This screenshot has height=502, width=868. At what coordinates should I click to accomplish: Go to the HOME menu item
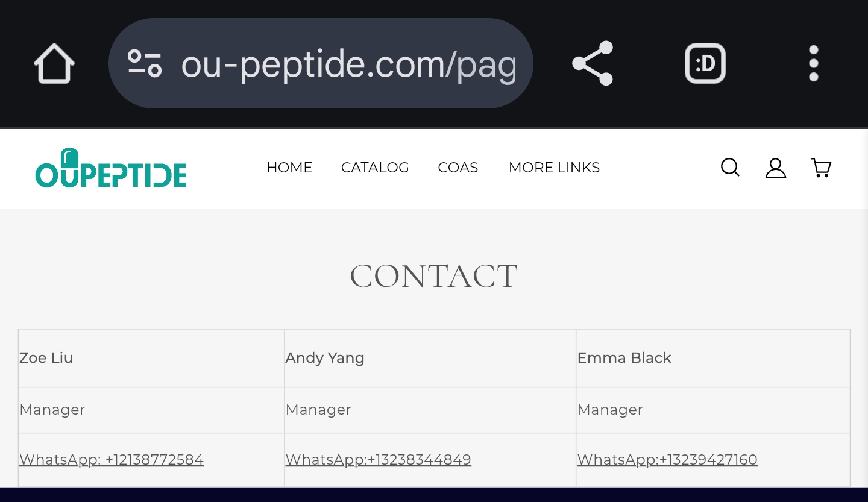[x=289, y=168]
